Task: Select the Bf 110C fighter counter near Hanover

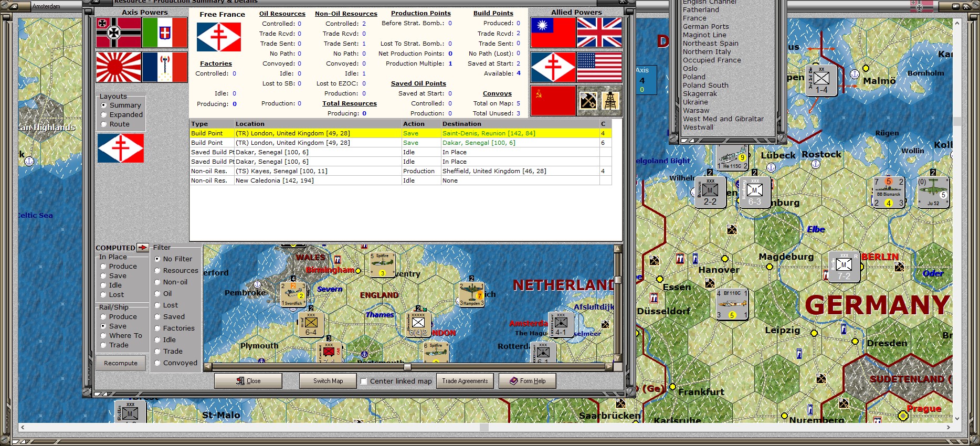Action: click(x=732, y=304)
